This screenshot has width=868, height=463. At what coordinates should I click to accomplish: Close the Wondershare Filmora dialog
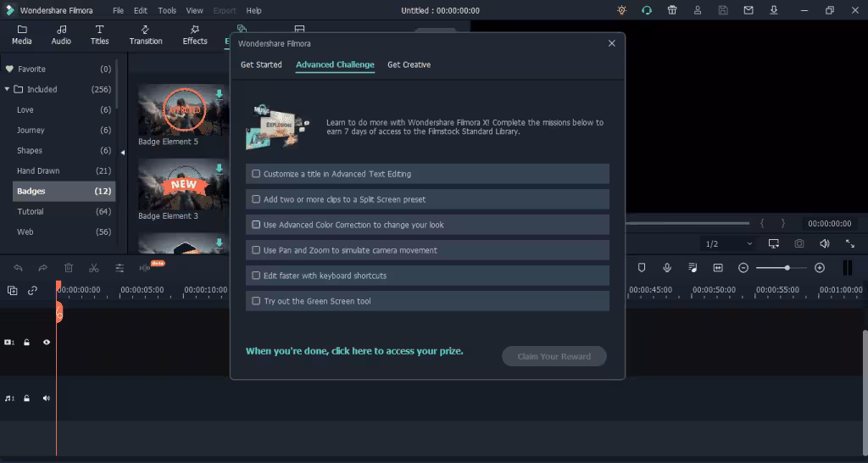point(612,43)
